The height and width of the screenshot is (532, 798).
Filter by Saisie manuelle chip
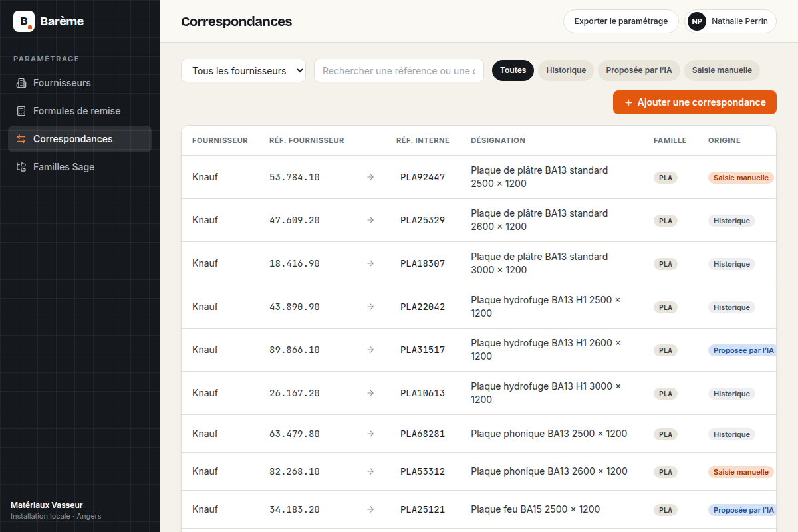[722, 70]
